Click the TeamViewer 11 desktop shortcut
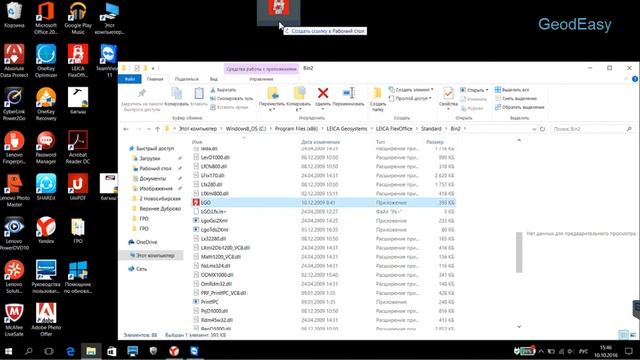 click(108, 60)
